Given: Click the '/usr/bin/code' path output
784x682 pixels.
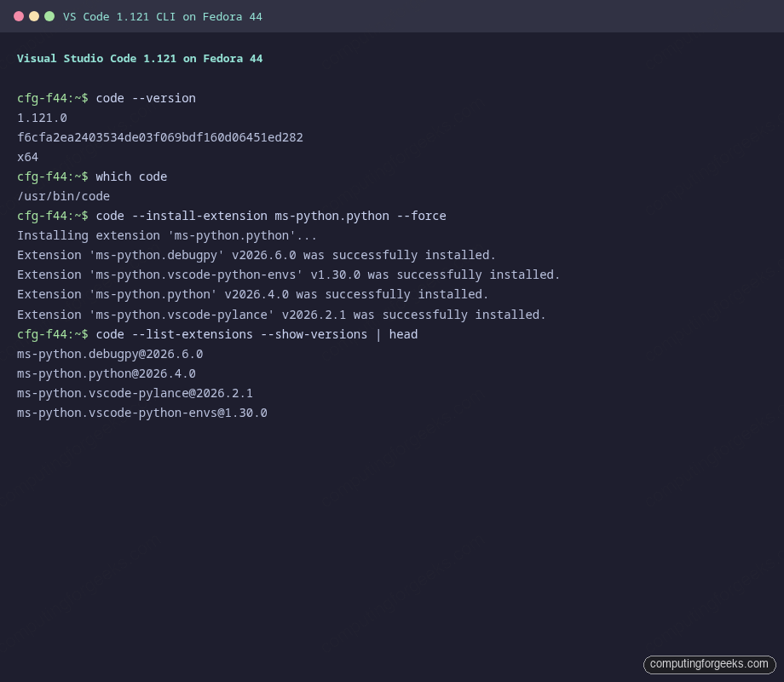Looking at the screenshot, I should [x=64, y=196].
